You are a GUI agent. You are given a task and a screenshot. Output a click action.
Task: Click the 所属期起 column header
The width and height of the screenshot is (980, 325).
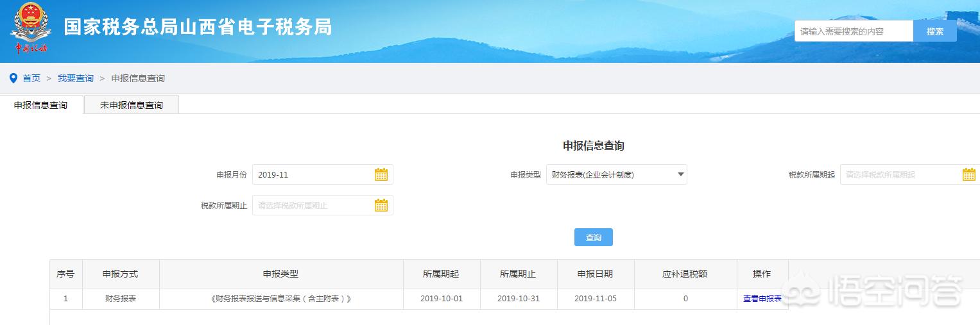(x=442, y=274)
